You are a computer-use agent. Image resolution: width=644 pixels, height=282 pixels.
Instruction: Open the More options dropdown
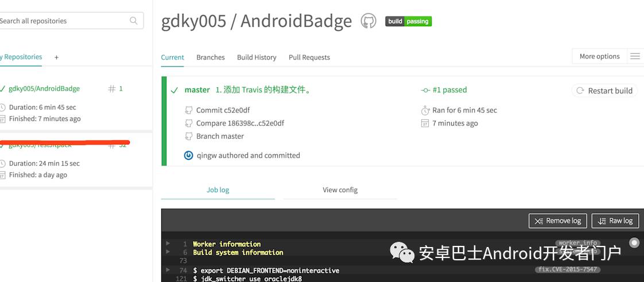[599, 56]
